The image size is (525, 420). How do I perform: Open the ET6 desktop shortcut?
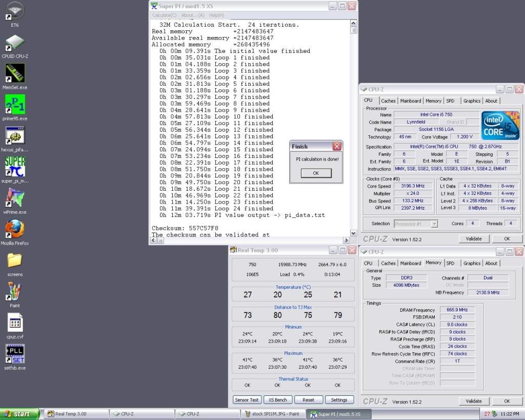[x=15, y=13]
